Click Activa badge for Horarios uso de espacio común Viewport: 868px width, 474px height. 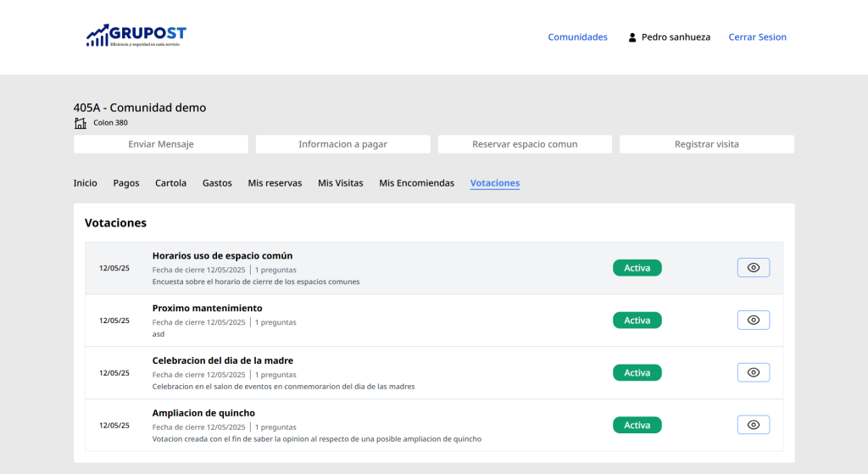637,268
